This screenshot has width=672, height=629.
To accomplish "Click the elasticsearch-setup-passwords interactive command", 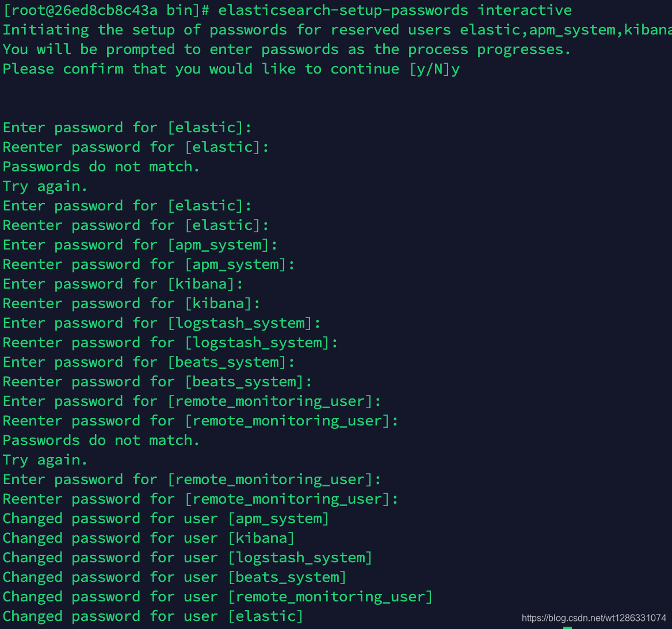I will point(395,10).
